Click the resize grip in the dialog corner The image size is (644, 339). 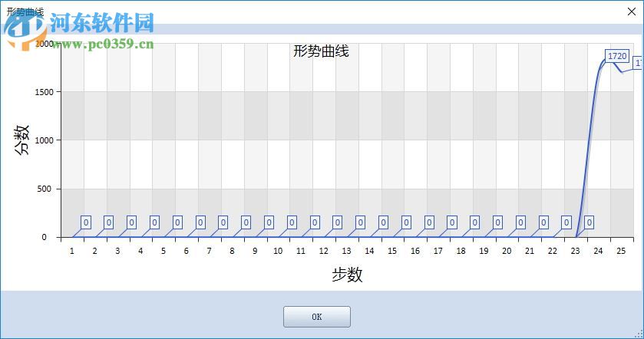coord(639,334)
